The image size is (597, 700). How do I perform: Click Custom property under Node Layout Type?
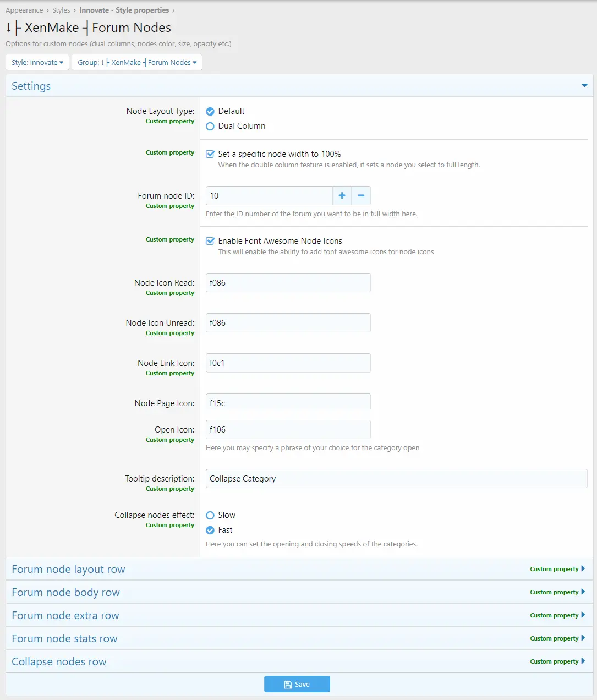(x=170, y=121)
